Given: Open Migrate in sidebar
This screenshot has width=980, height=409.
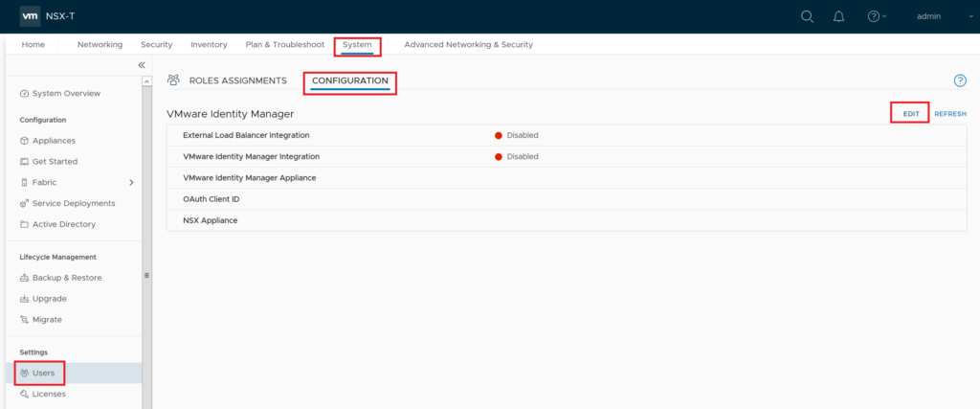Looking at the screenshot, I should tap(47, 320).
